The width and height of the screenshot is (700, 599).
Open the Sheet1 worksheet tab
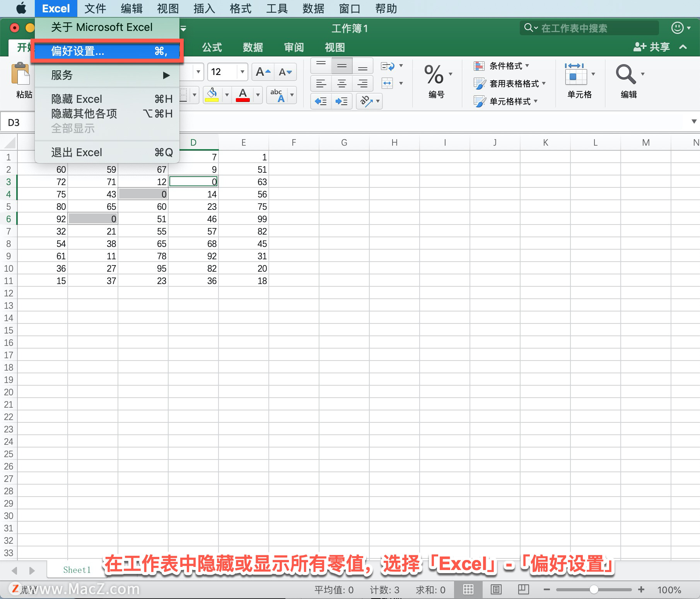pyautogui.click(x=77, y=570)
